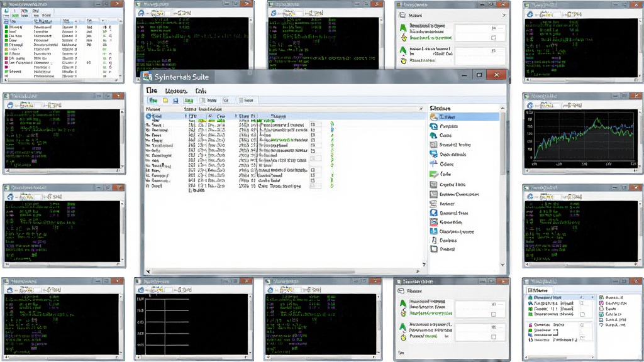Maximize the Syinternals Suite window
The image size is (644, 362).
(479, 75)
